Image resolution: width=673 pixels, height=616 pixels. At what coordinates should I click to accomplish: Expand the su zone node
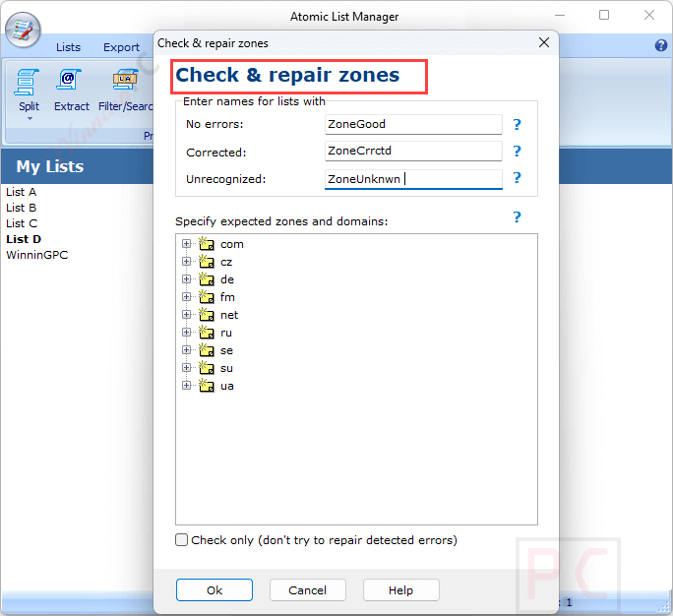186,368
